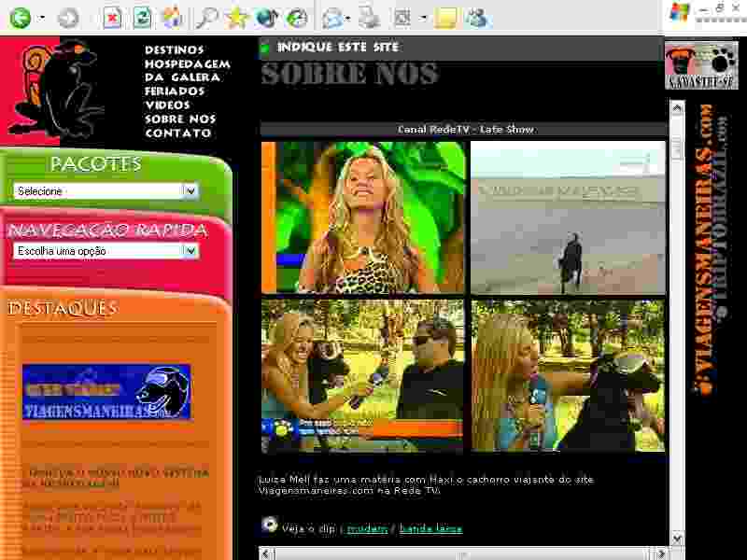
Task: Click the vertical scrollbar up arrow
Action: pyautogui.click(x=678, y=109)
